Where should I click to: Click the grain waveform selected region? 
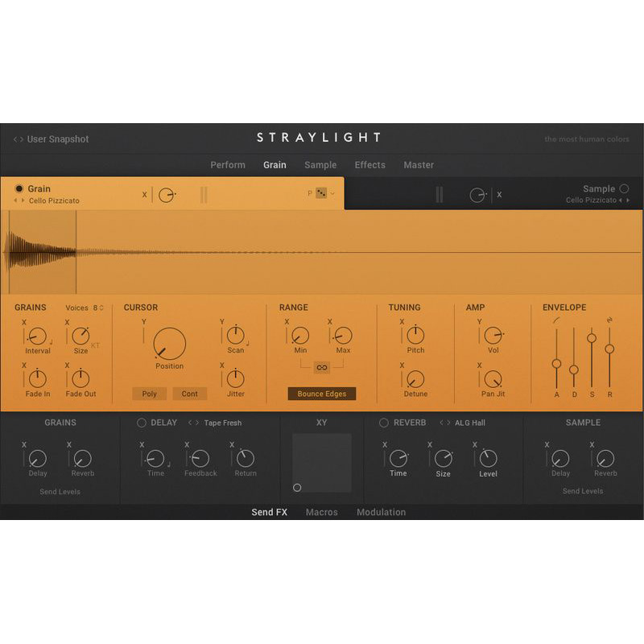[43, 252]
